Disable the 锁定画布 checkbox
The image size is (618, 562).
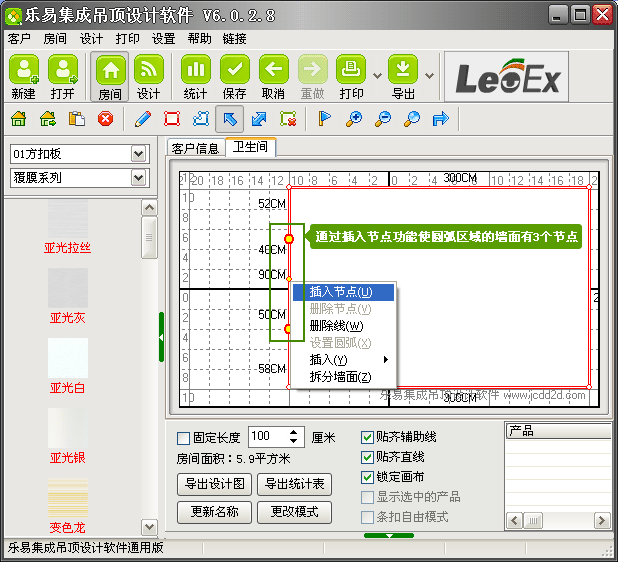(x=367, y=477)
